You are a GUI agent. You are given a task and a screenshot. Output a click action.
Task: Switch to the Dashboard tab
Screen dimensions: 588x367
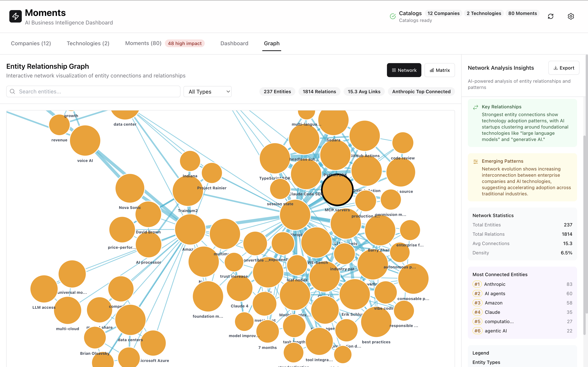(234, 43)
